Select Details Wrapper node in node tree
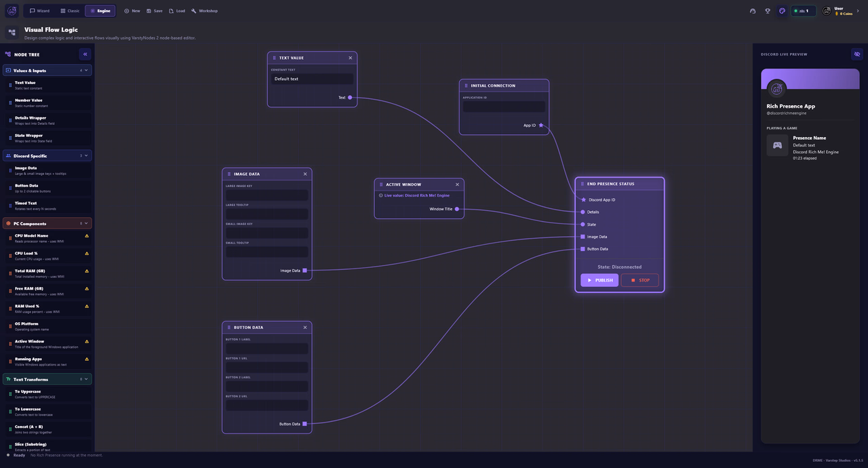The height and width of the screenshot is (468, 868). [47, 120]
